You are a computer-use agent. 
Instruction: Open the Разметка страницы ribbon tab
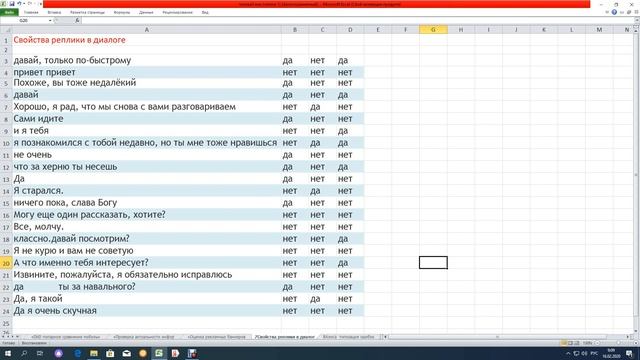(x=87, y=12)
